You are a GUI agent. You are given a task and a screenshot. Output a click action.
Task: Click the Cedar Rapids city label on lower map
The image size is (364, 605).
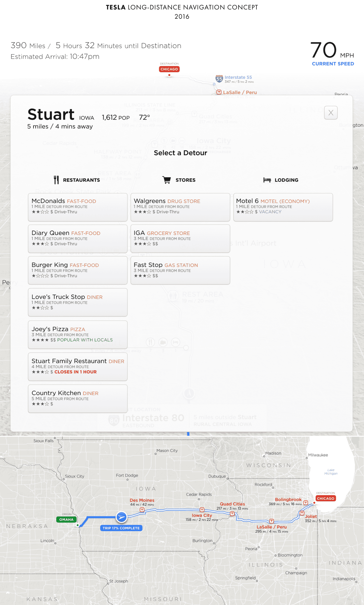click(x=199, y=494)
